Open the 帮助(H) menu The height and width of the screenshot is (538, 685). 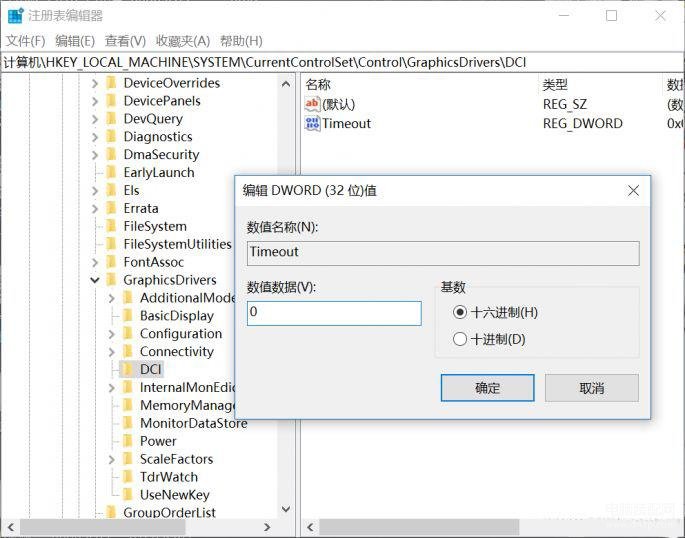(x=241, y=41)
